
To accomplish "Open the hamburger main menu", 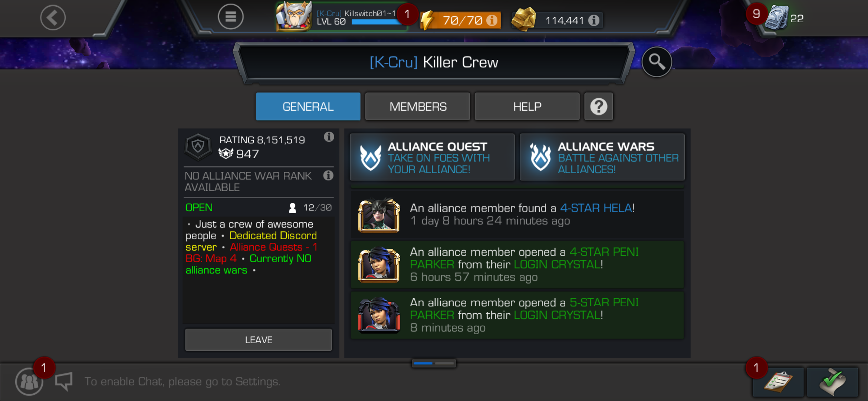I will pyautogui.click(x=230, y=17).
